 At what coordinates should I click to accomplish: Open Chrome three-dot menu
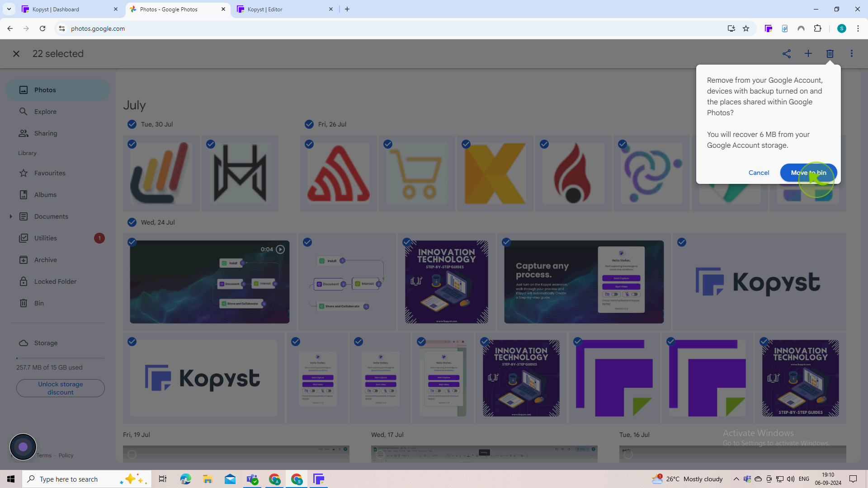858,28
